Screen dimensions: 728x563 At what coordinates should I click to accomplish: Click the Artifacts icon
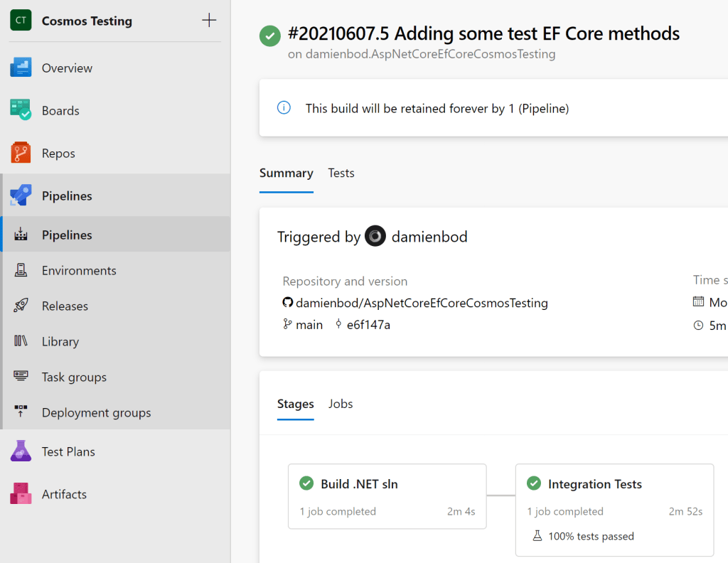click(21, 494)
